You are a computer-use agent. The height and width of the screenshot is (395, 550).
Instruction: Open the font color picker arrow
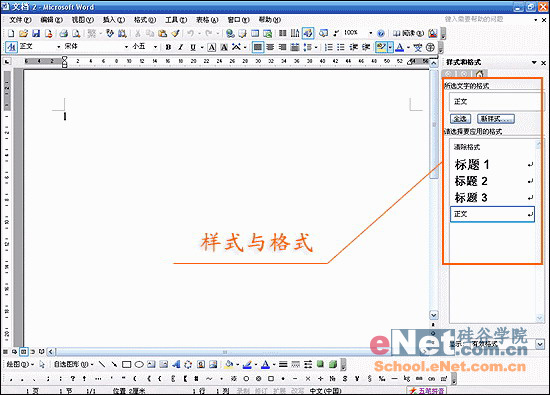tap(408, 47)
